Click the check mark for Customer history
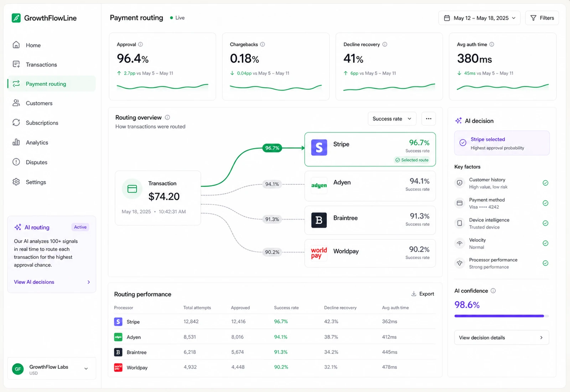Screen dimensions: 570x392 (x=545, y=183)
